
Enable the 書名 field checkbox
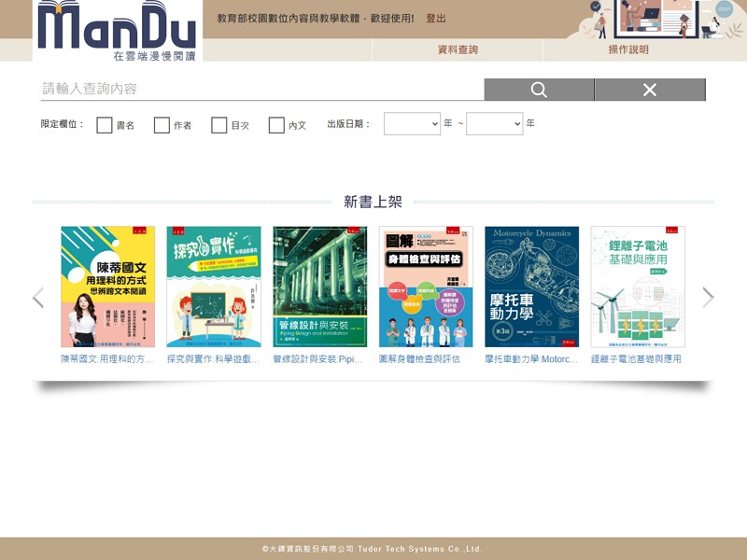(x=105, y=125)
